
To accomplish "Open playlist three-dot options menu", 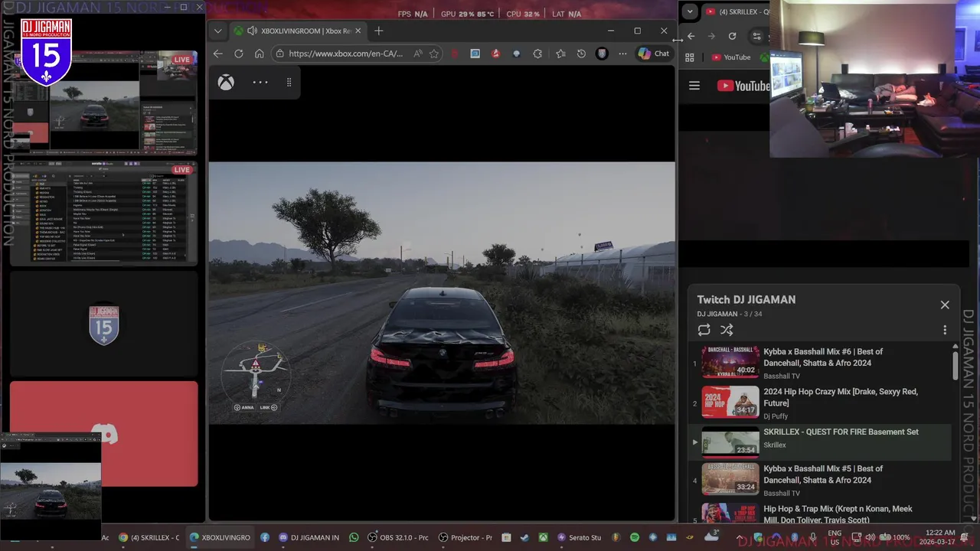I will click(945, 330).
